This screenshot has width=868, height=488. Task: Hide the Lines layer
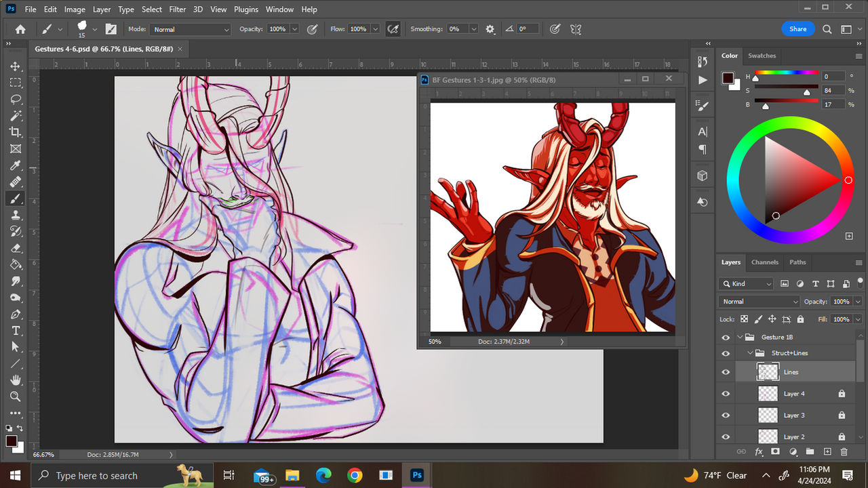(x=726, y=371)
